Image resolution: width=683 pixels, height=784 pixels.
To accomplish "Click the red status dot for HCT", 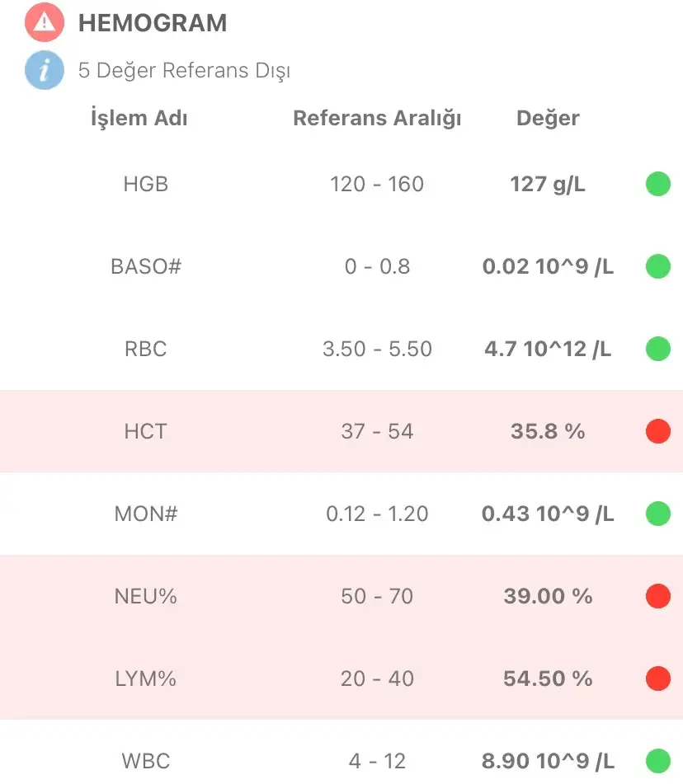I will tap(657, 431).
